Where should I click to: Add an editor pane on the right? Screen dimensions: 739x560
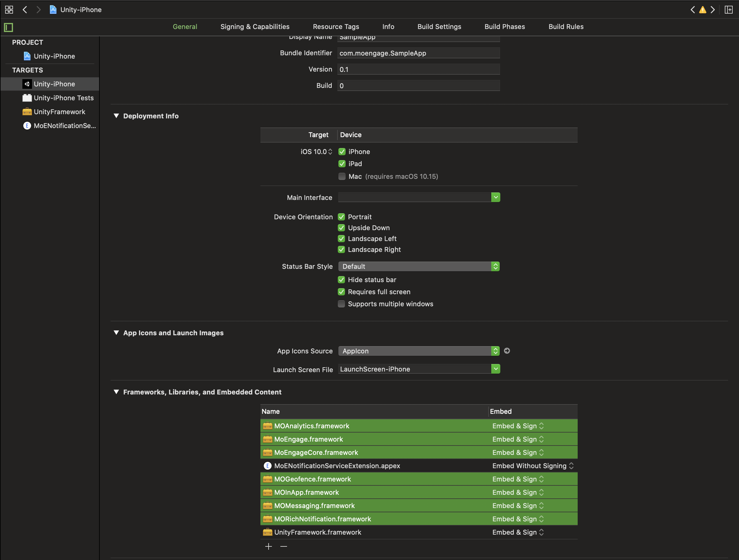pyautogui.click(x=729, y=10)
